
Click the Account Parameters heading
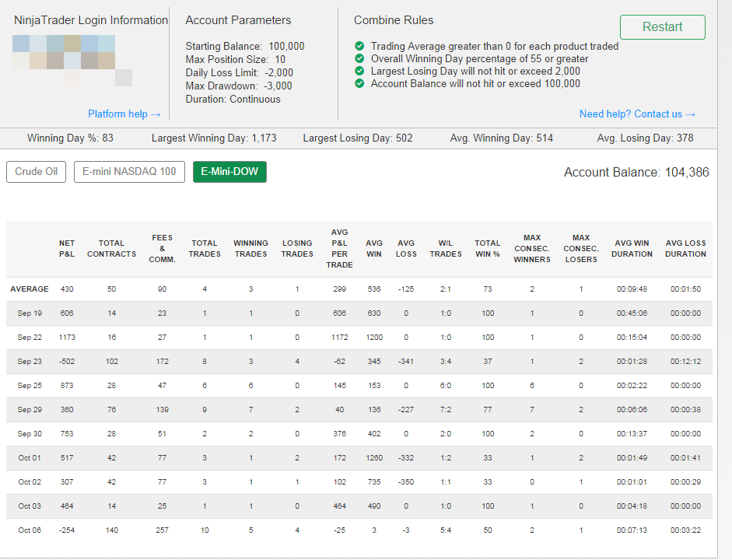coord(238,20)
